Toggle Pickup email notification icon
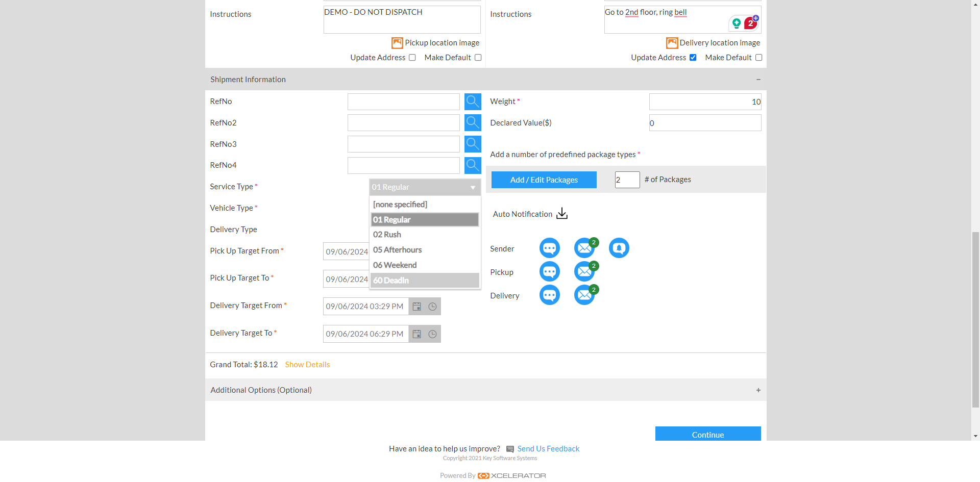 pos(584,272)
